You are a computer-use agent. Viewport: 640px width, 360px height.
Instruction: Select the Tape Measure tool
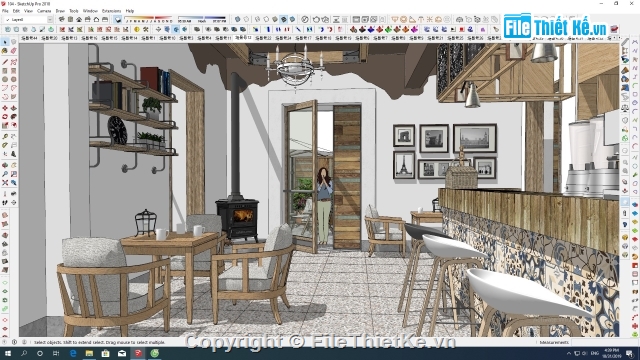point(5,136)
